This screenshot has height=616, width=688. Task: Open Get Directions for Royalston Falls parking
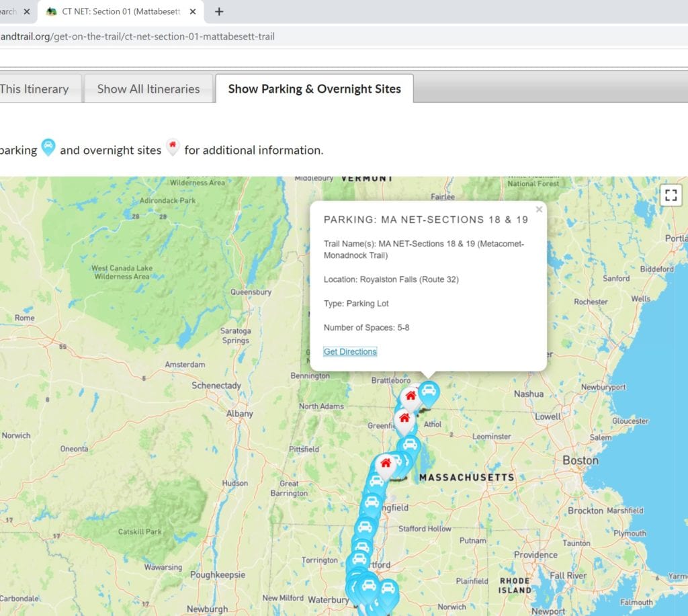349,351
